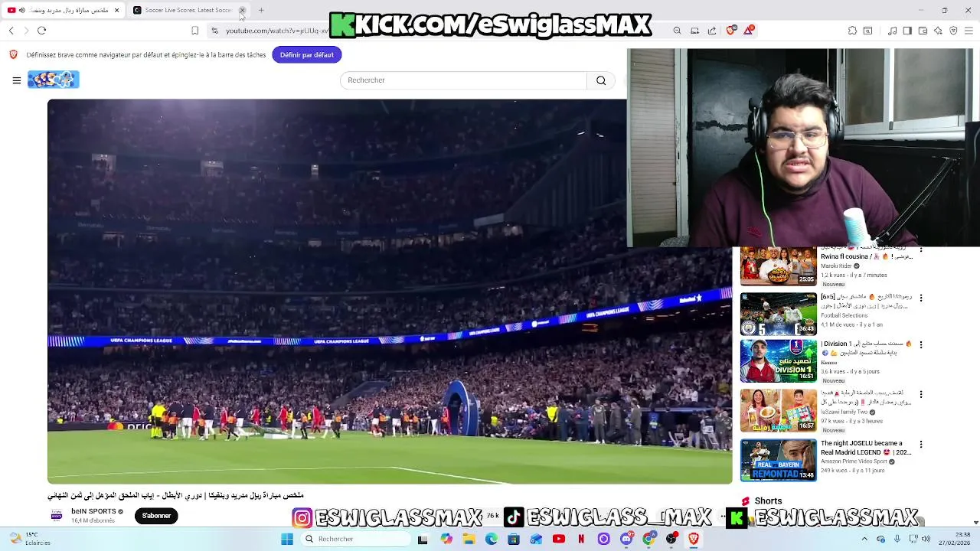The height and width of the screenshot is (551, 980).
Task: Open Microsoft Edge from the taskbar
Action: 491,539
